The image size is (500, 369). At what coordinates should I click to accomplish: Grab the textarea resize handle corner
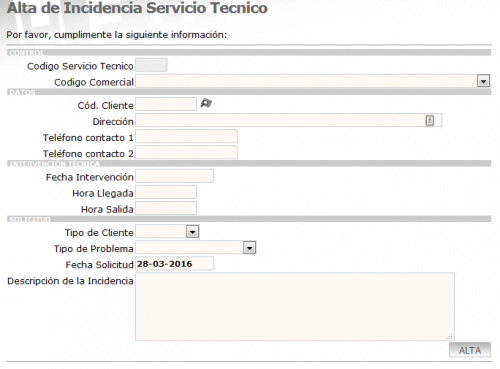coord(450,336)
